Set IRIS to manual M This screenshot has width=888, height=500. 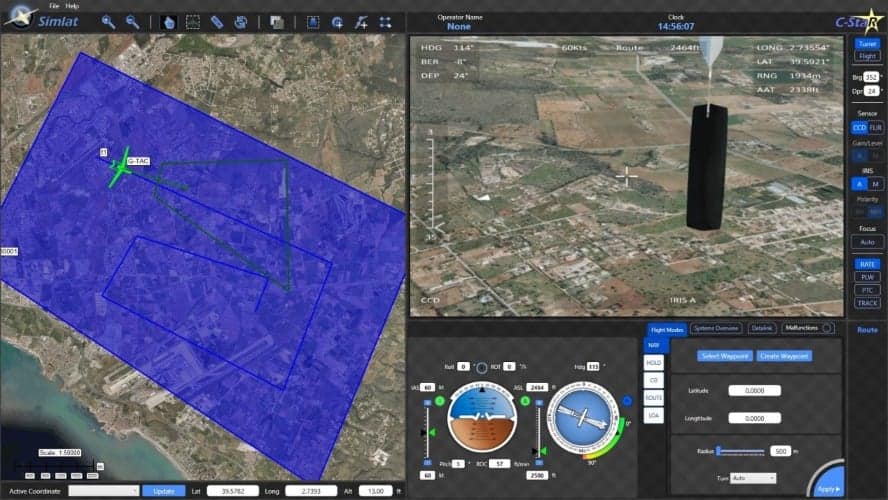click(876, 184)
